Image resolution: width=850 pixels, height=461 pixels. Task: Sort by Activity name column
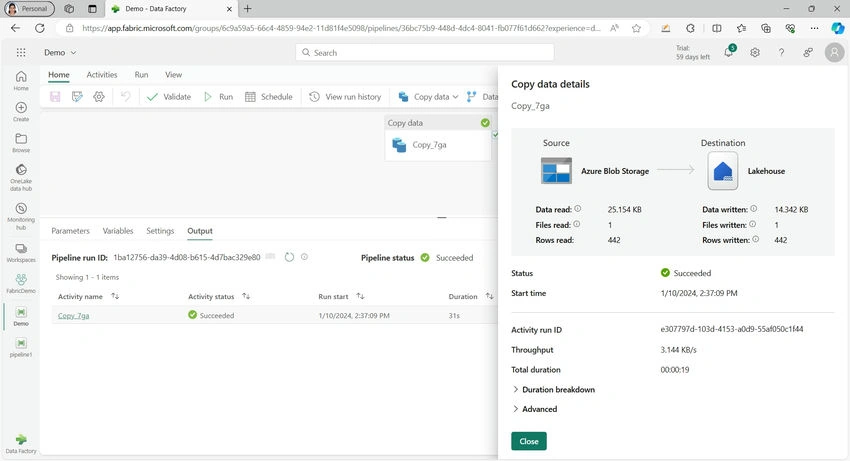(115, 296)
